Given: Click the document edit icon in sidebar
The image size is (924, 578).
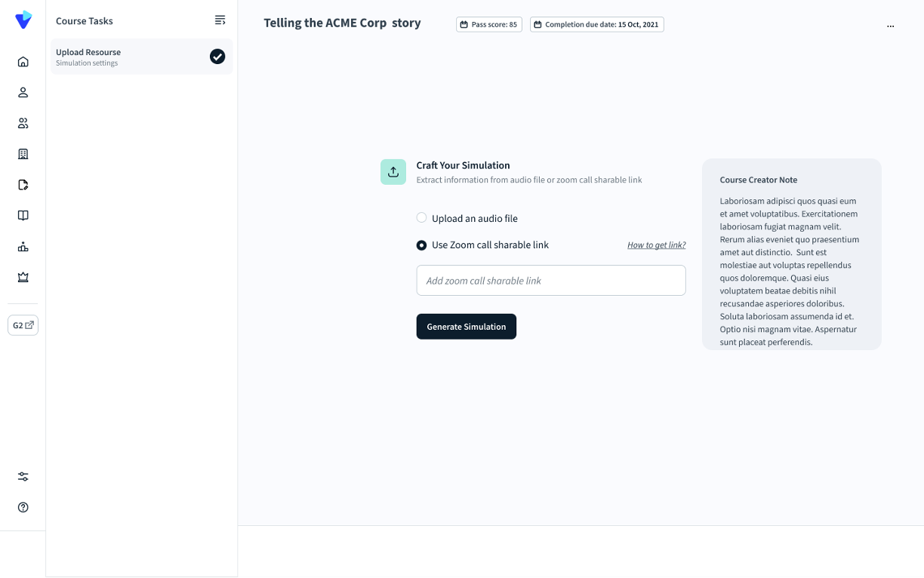Looking at the screenshot, I should [23, 185].
